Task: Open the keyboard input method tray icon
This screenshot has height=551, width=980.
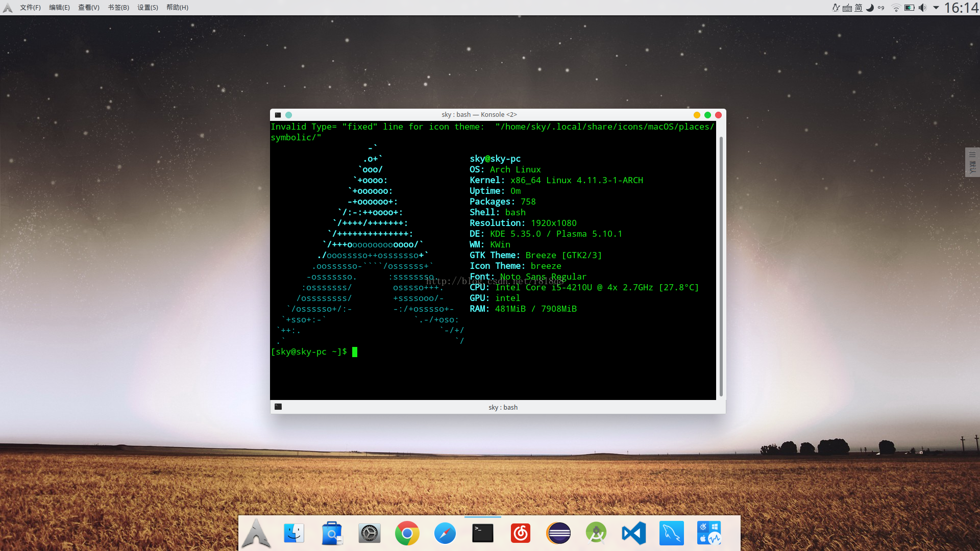Action: (x=847, y=8)
